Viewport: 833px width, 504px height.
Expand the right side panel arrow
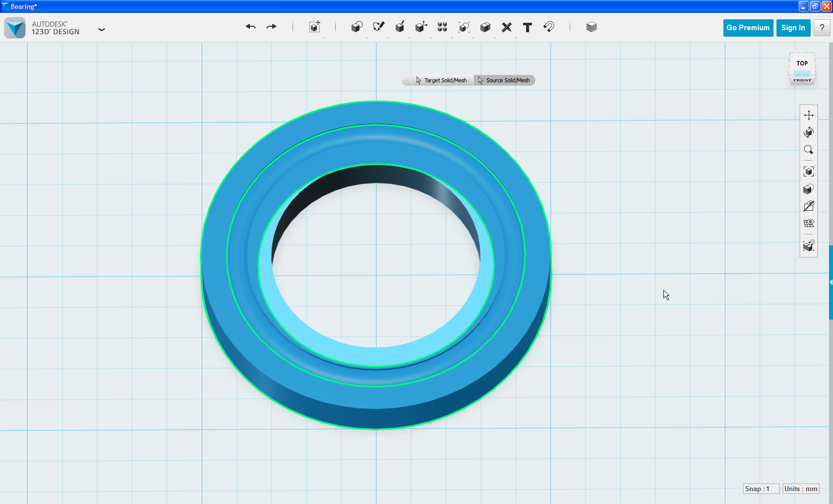[831, 282]
